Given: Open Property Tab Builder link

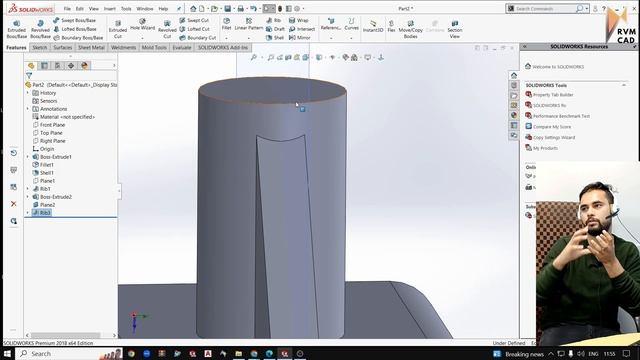Looking at the screenshot, I should tap(553, 95).
